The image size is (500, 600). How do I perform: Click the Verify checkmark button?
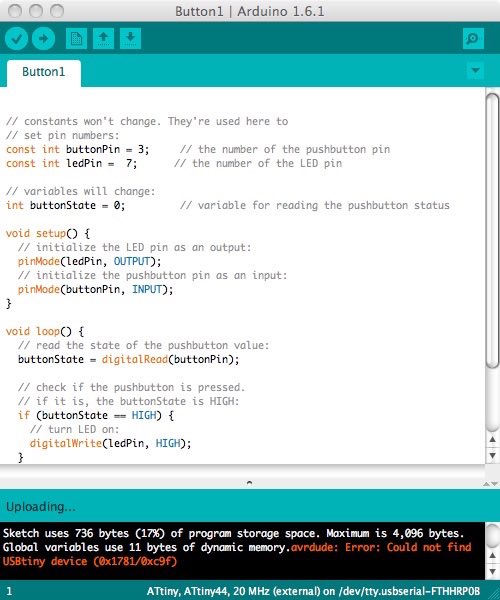click(x=16, y=39)
